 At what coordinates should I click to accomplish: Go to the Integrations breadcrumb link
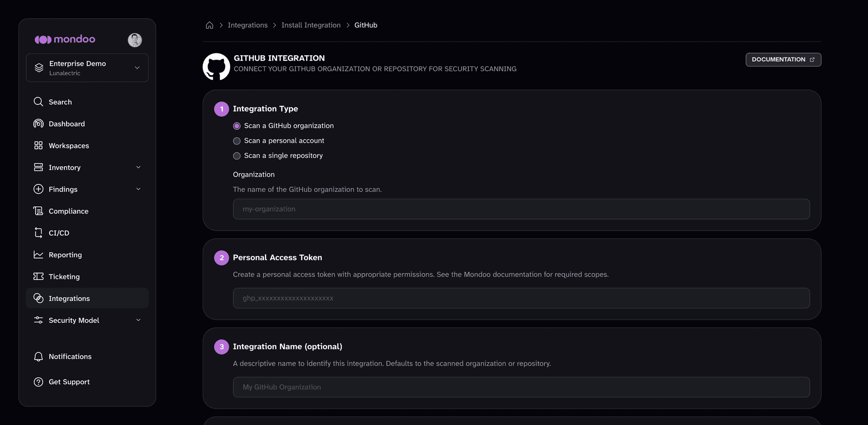248,25
